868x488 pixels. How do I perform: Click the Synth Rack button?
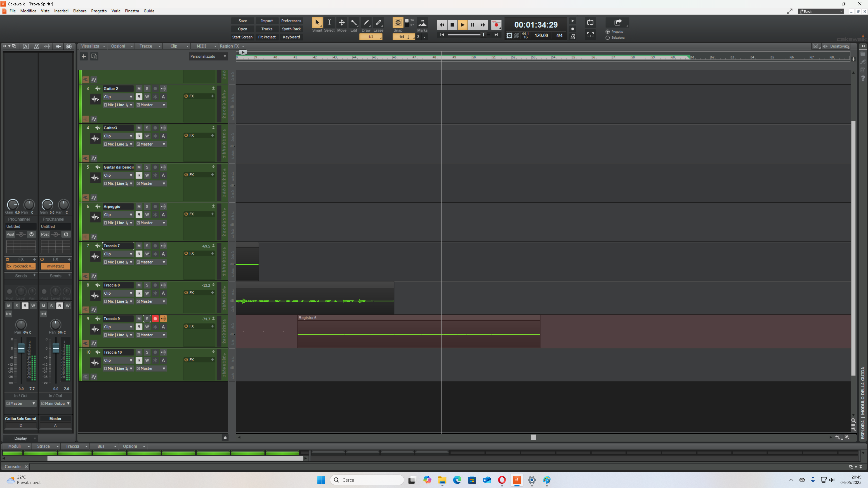click(x=291, y=29)
